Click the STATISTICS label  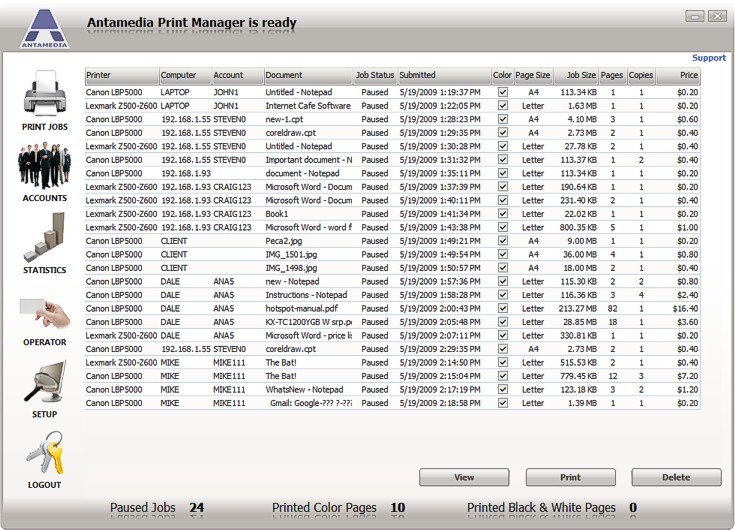click(x=45, y=270)
